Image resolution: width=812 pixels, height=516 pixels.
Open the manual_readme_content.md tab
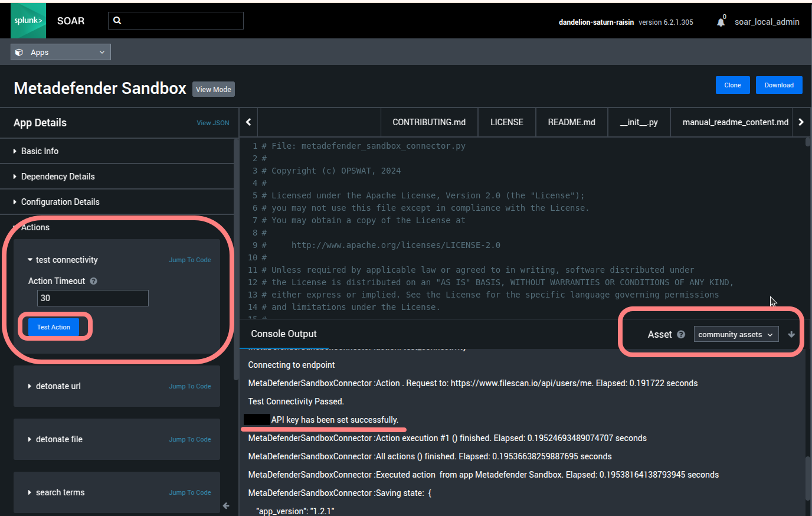(x=735, y=122)
